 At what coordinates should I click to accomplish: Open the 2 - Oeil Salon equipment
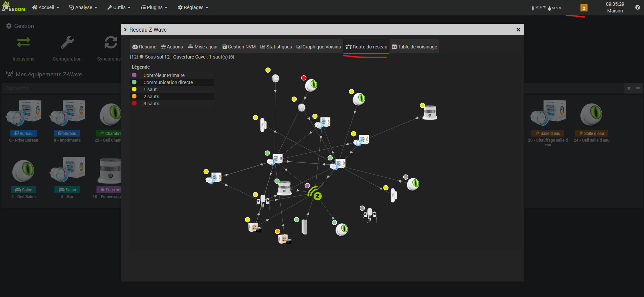click(24, 178)
